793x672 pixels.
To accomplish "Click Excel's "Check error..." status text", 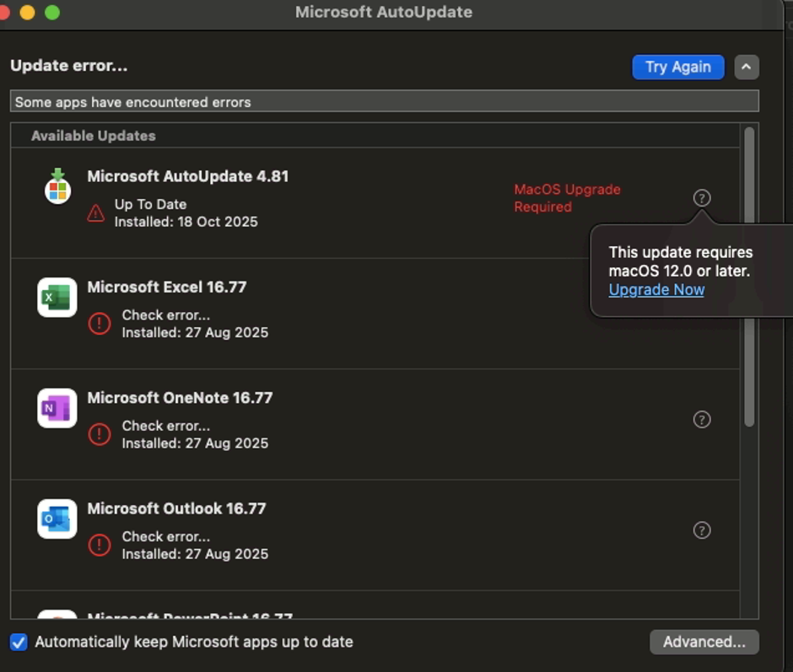I will point(166,315).
